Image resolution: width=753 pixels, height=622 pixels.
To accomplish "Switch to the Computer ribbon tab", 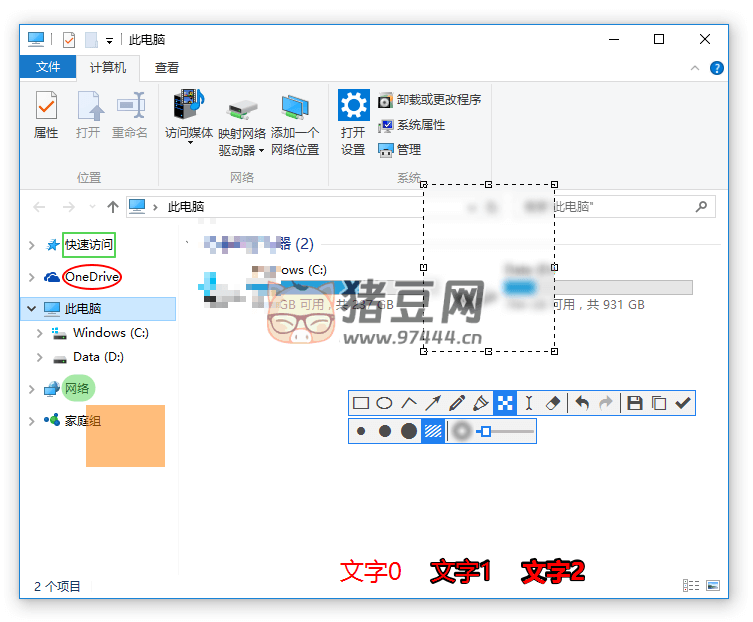I will pyautogui.click(x=108, y=67).
